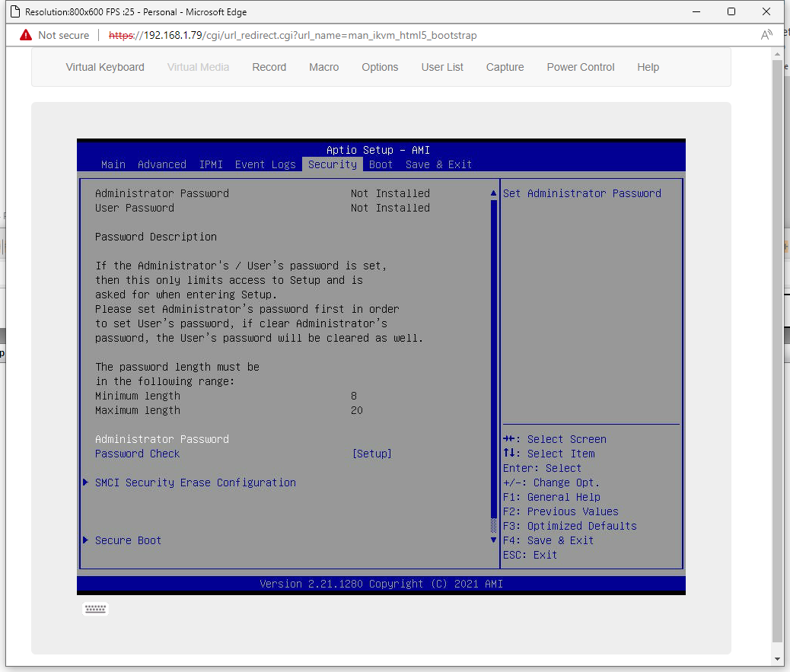This screenshot has width=790, height=672.
Task: Open the Record menu
Action: [x=269, y=67]
